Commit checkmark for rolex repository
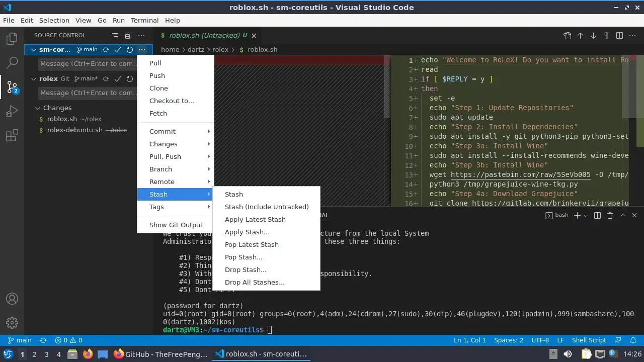 (x=118, y=79)
